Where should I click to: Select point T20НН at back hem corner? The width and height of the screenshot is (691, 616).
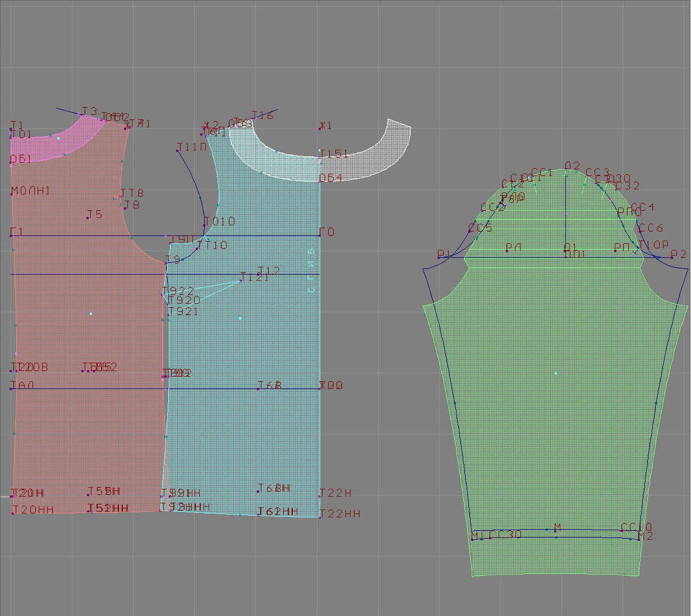(x=13, y=513)
